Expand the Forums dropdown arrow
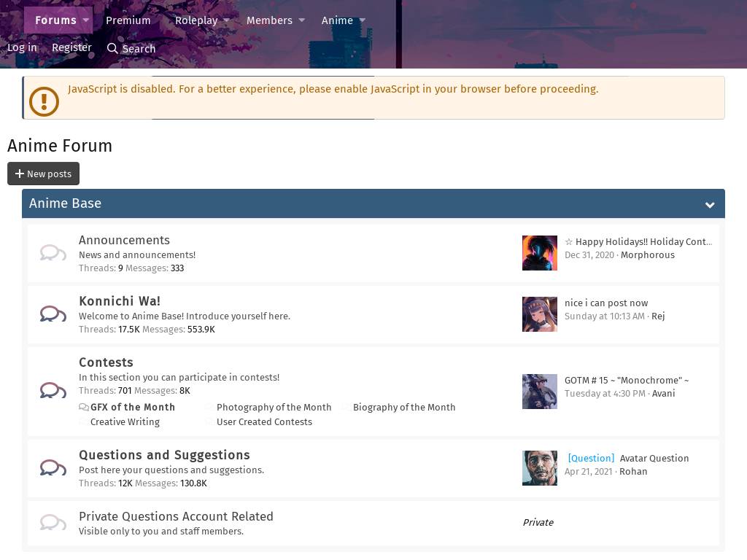This screenshot has height=560, width=747. (86, 20)
